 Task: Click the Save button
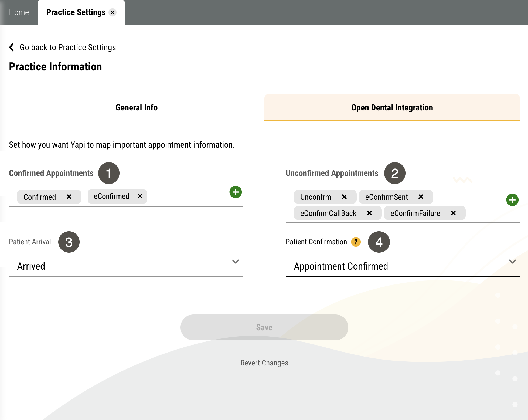click(264, 327)
